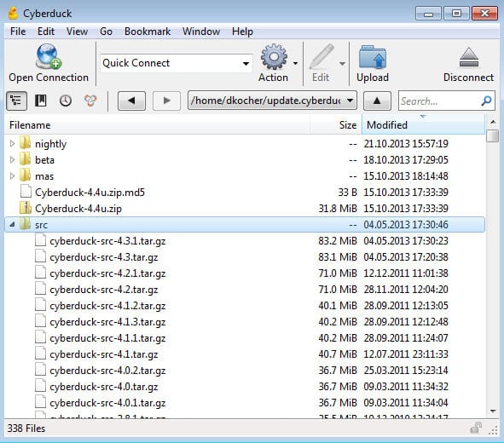Go up to the parent directory
Image resolution: width=504 pixels, height=443 pixels.
pos(377,101)
